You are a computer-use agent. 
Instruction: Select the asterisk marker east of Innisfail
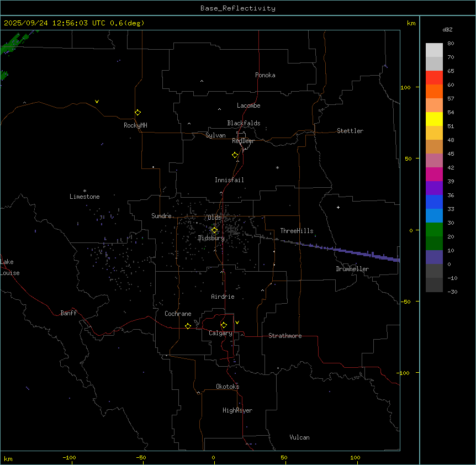[x=277, y=167]
